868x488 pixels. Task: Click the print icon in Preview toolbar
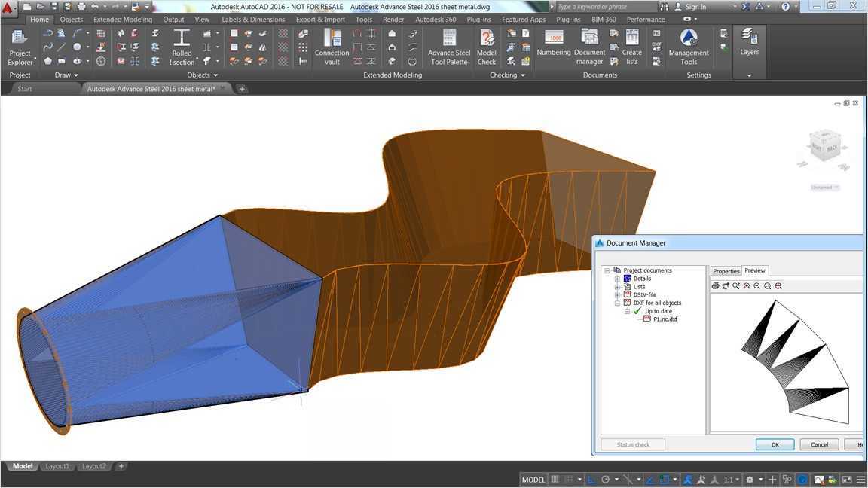tap(715, 286)
